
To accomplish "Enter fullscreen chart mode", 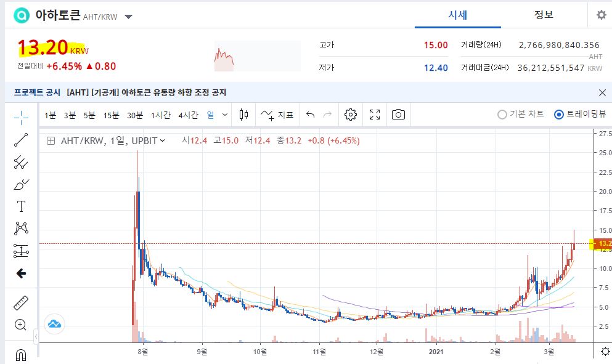I will click(x=375, y=115).
